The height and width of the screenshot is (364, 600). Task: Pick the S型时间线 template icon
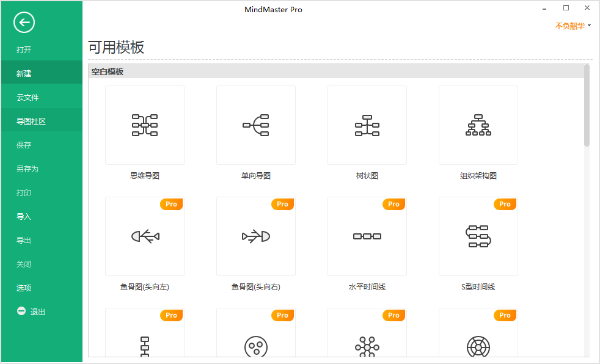pyautogui.click(x=478, y=236)
